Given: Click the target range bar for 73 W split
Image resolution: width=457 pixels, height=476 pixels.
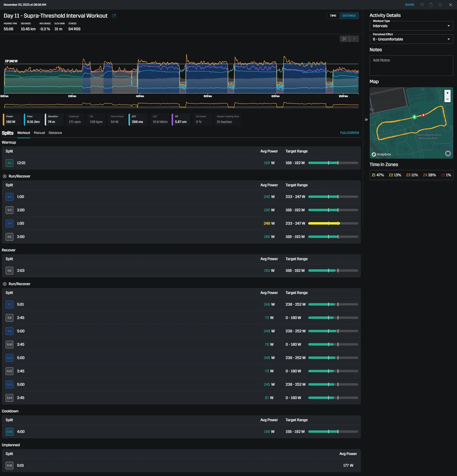Looking at the screenshot, I should [333, 318].
